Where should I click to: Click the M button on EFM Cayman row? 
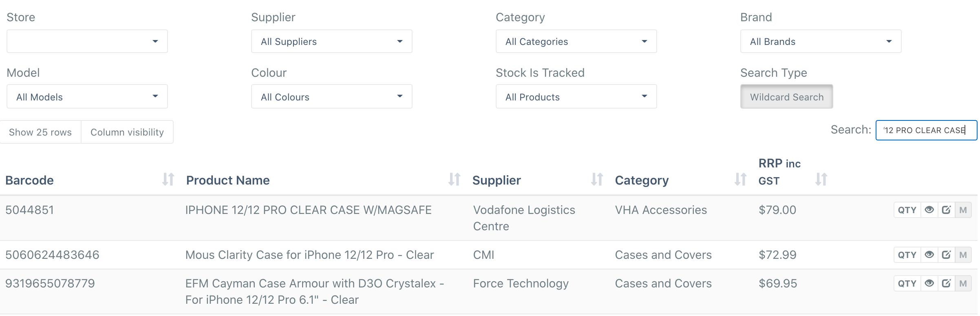pos(963,283)
